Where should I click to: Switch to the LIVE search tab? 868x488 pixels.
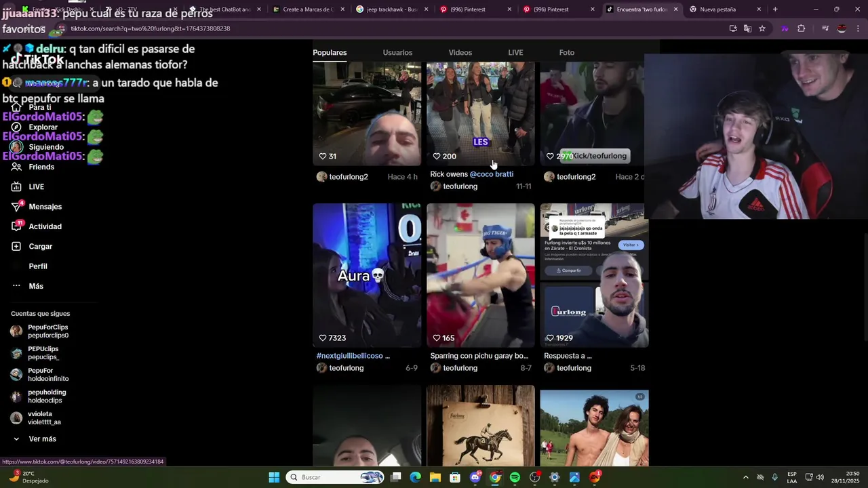(515, 53)
